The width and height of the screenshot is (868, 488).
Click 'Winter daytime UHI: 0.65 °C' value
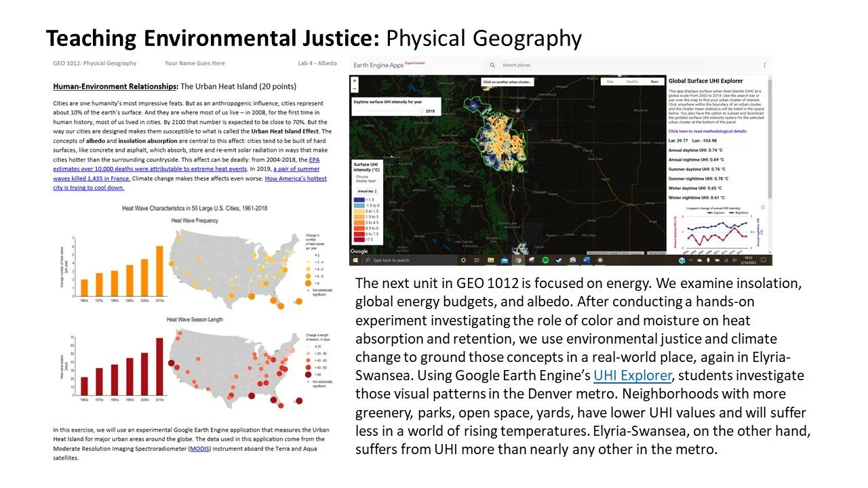(x=696, y=188)
